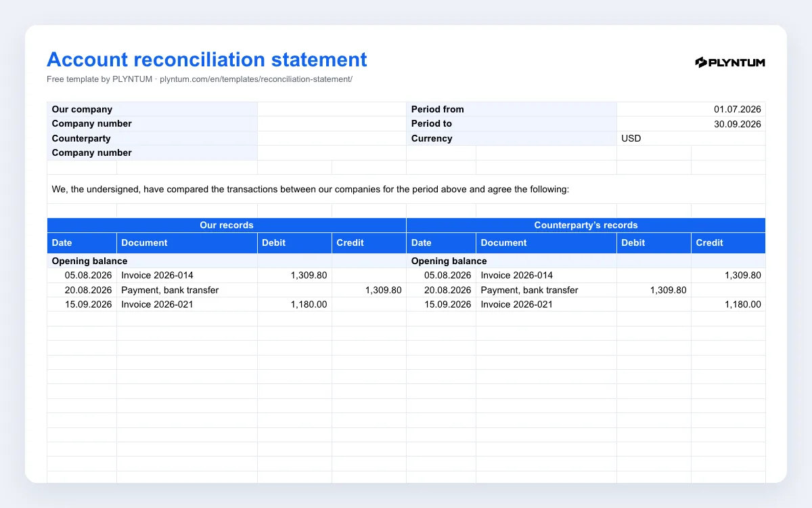Click credit 1,309.80 in Our records

click(383, 290)
